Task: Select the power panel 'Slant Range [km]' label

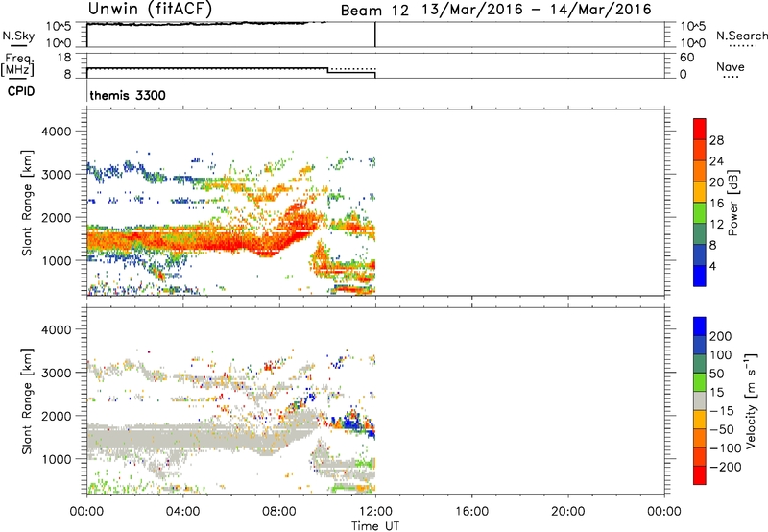Action: tap(27, 203)
